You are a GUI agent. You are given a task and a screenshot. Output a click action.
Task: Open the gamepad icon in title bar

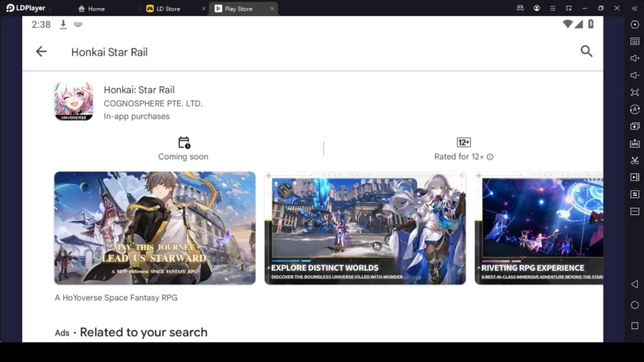click(x=520, y=8)
